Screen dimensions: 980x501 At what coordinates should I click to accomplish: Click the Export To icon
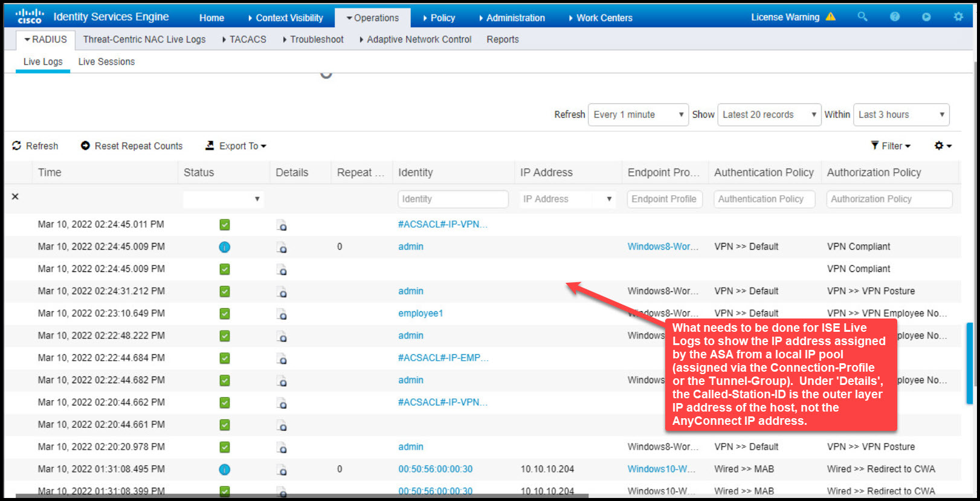pos(210,146)
